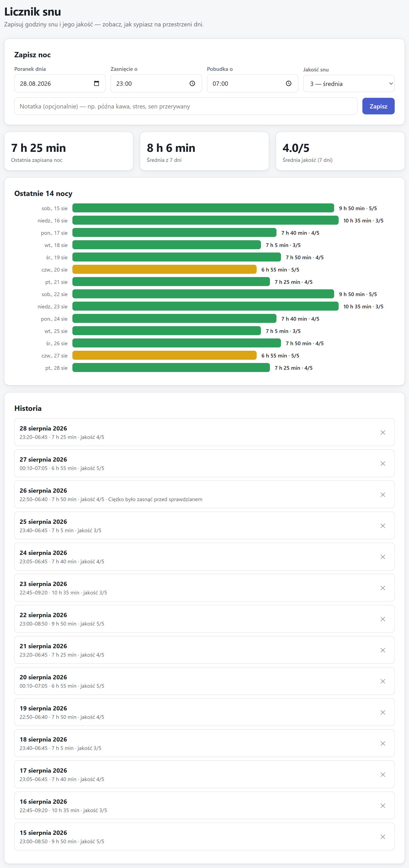
Task: Click the '24 sierpnia 2026' entry title
Action: point(43,553)
